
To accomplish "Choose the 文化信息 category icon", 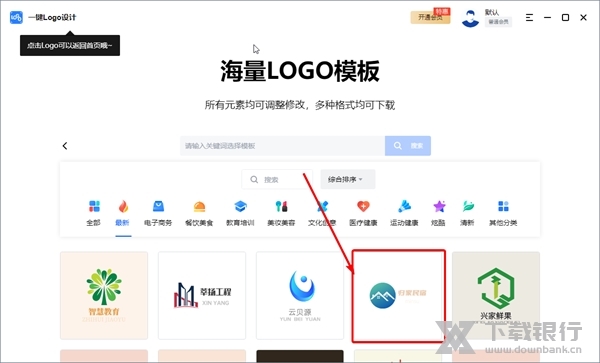I will pyautogui.click(x=323, y=206).
